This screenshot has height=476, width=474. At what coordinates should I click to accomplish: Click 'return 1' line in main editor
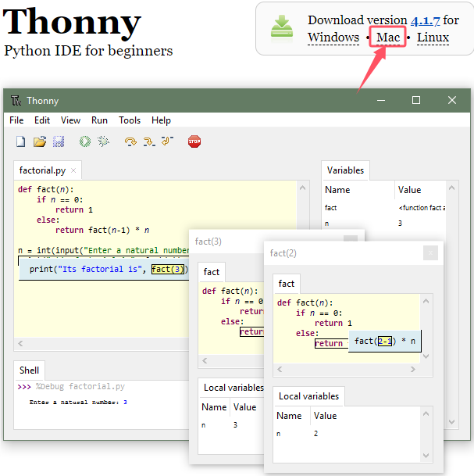(x=74, y=209)
